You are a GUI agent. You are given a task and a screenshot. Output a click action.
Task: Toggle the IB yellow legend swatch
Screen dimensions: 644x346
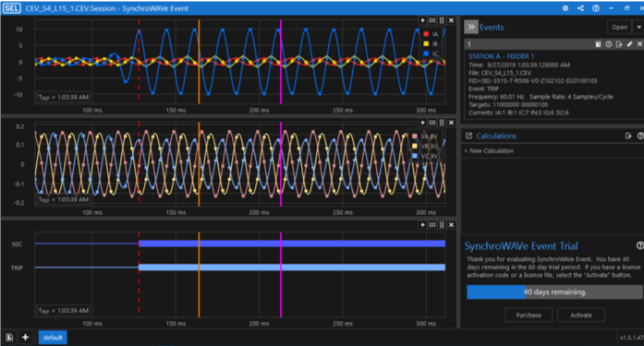(426, 44)
